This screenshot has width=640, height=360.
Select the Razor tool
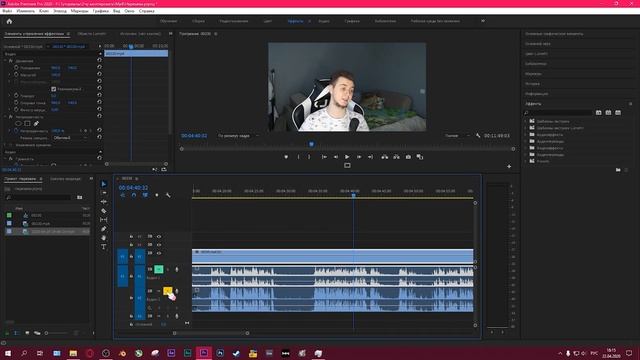(x=104, y=211)
